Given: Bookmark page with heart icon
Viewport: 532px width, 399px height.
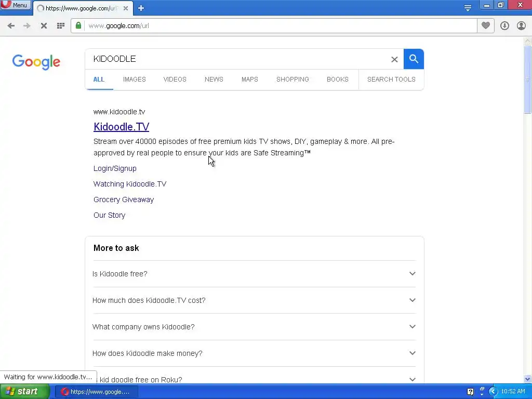Looking at the screenshot, I should 486,26.
